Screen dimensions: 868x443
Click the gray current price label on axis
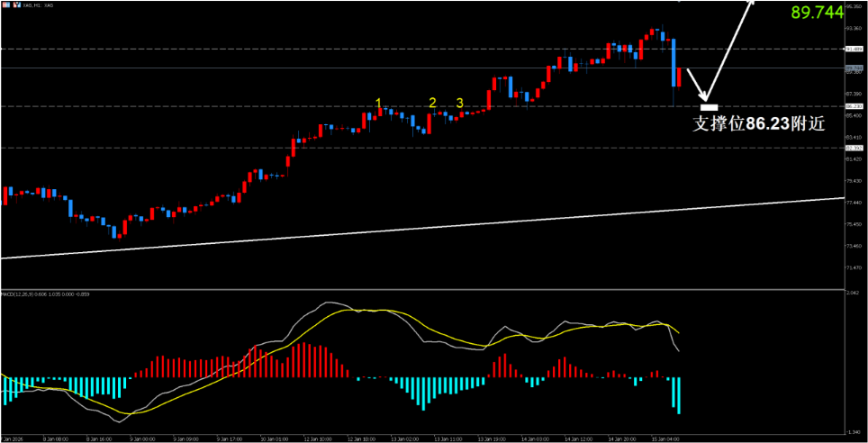(x=854, y=68)
